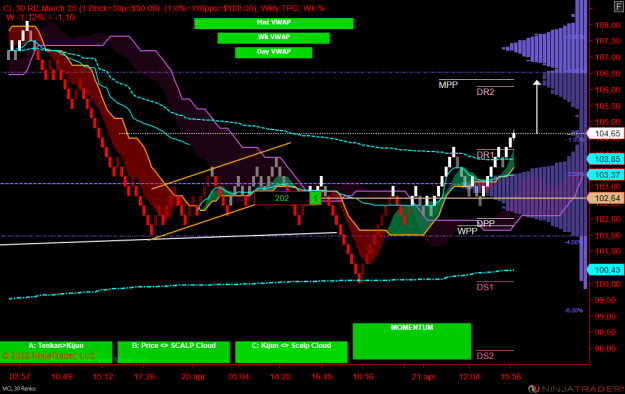Click the 21 apr date axis label

click(x=424, y=377)
